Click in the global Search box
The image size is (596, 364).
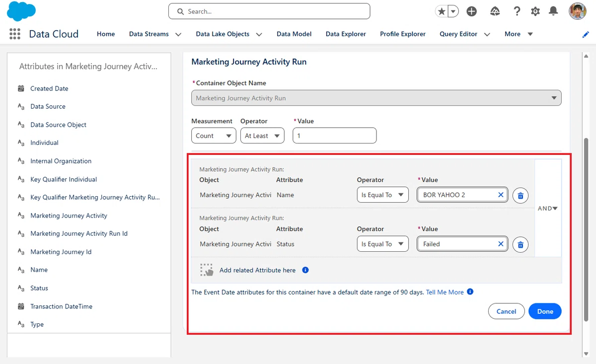click(x=269, y=11)
